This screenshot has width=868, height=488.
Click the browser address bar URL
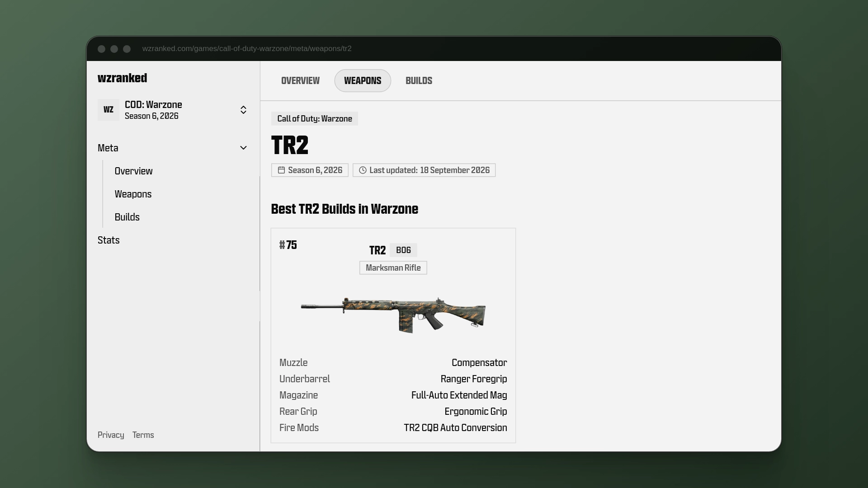pos(247,48)
